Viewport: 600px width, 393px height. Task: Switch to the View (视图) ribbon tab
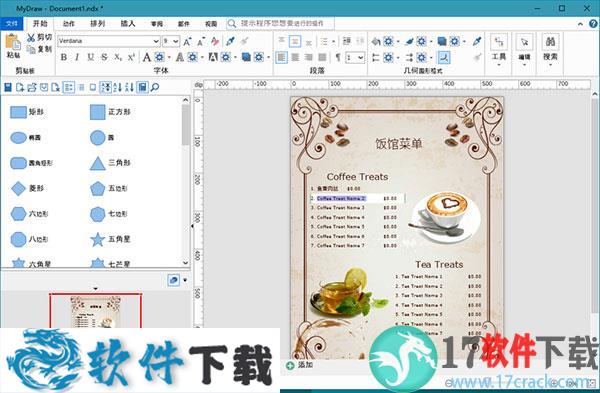(x=211, y=23)
